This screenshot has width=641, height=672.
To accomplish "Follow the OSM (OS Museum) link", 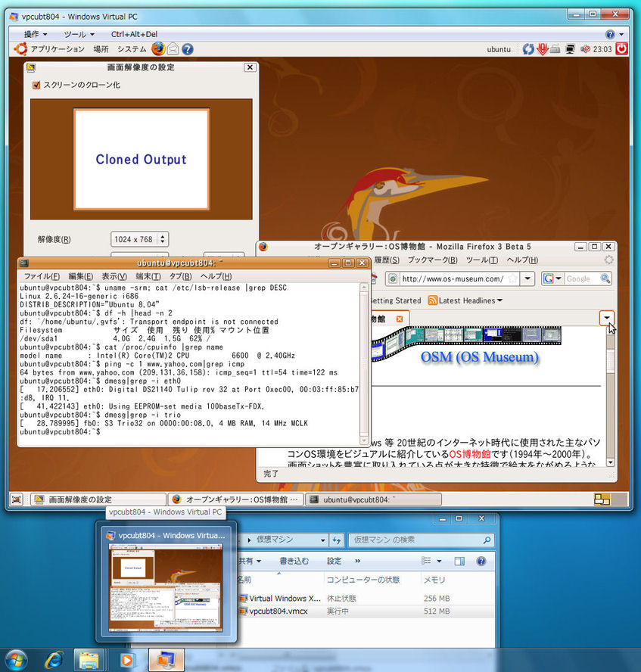I will (x=480, y=357).
